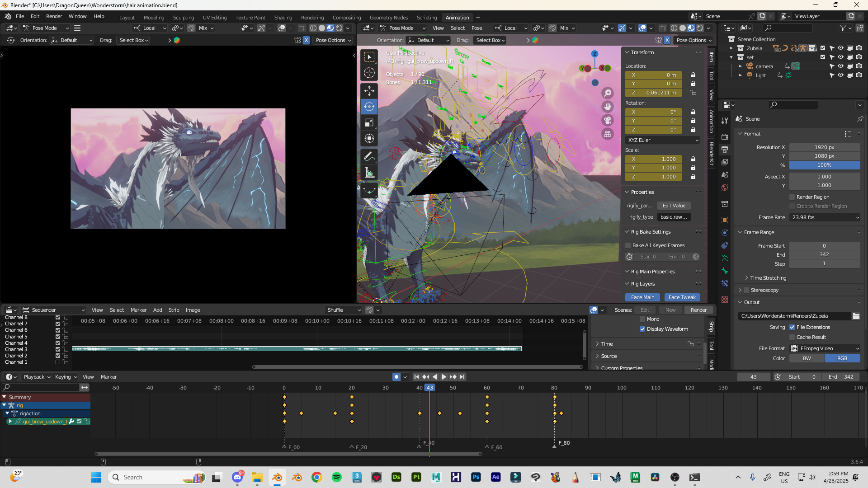This screenshot has height=488, width=868.
Task: Open After Effects from taskbar
Action: 495,477
